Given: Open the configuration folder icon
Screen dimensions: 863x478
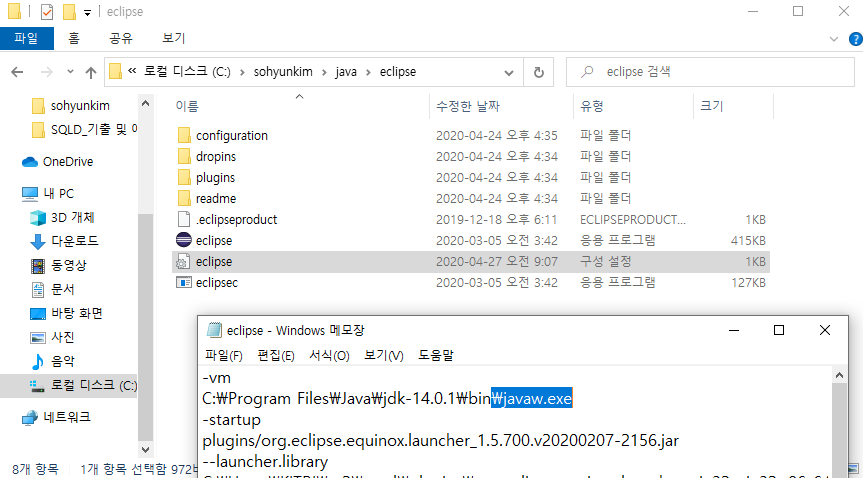Looking at the screenshot, I should (184, 135).
